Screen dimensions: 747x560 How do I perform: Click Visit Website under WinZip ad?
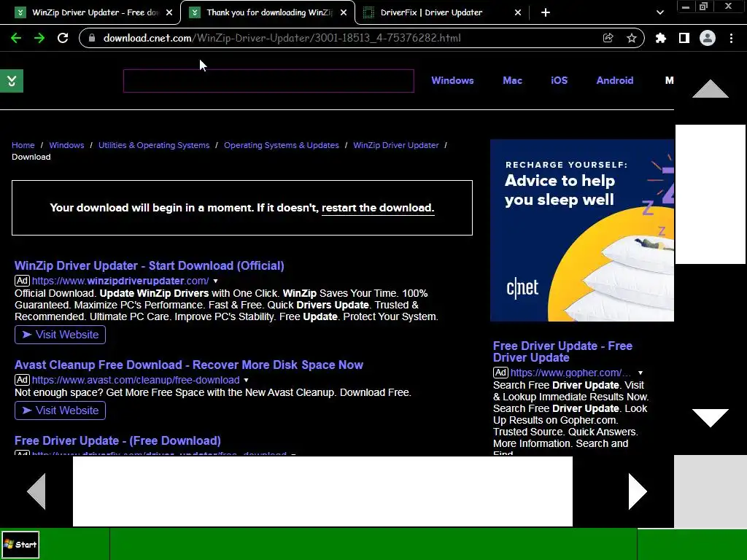60,335
